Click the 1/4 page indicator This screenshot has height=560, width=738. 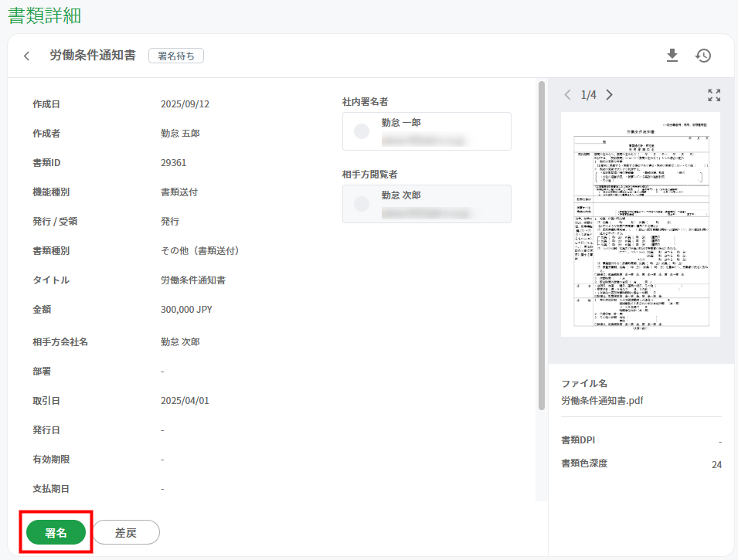tap(589, 95)
